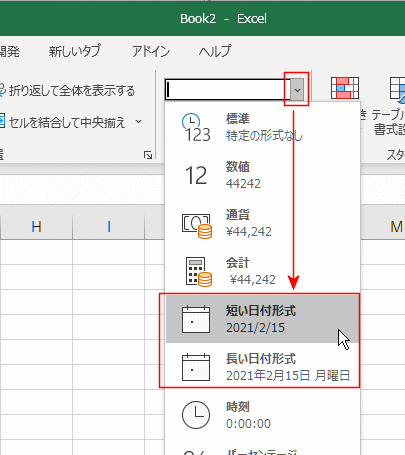The width and height of the screenshot is (405, 455).
Task: Expand the number format dropdown arrow
Action: 297,90
